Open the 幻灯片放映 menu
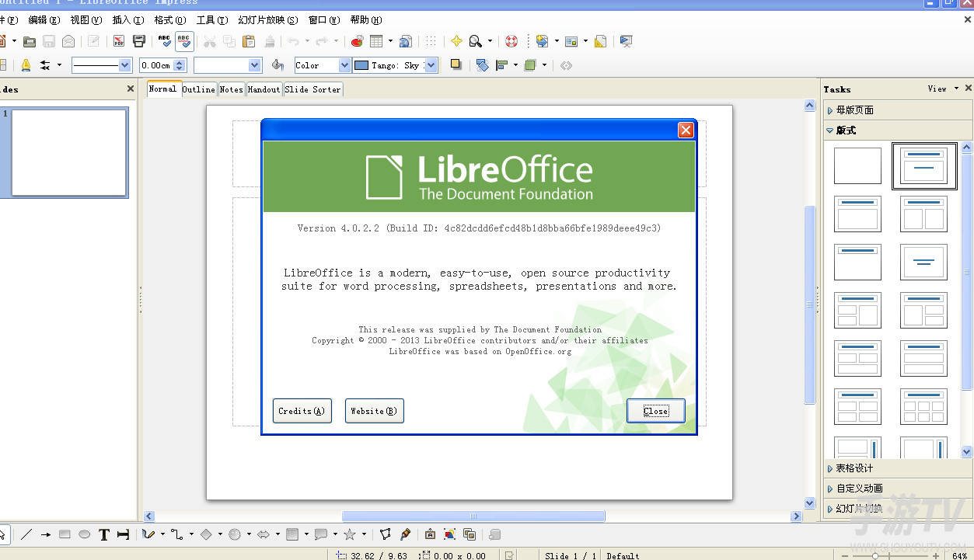The width and height of the screenshot is (974, 560). [x=268, y=19]
